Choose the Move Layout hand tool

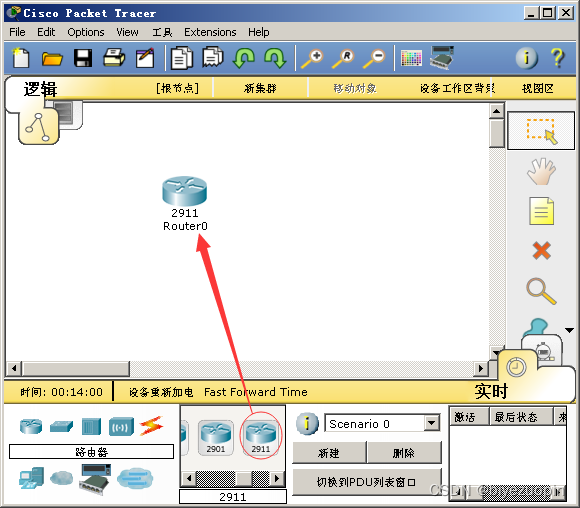pyautogui.click(x=541, y=172)
